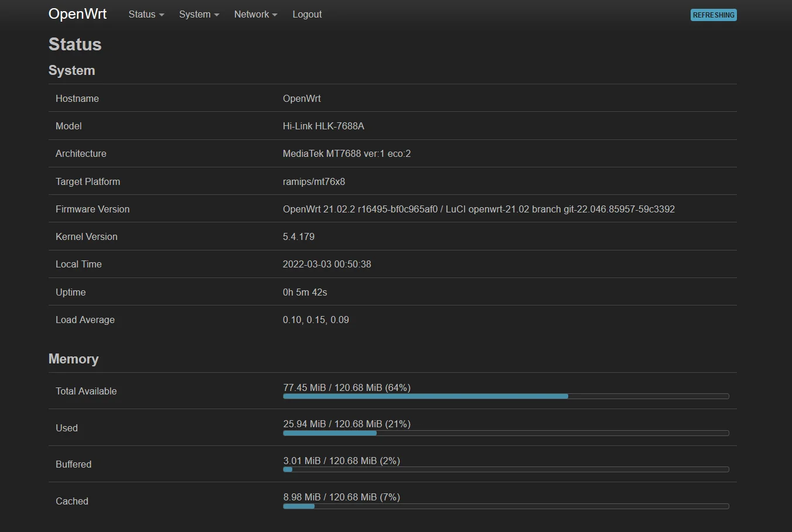The width and height of the screenshot is (792, 532).
Task: Click the System section heading
Action: click(x=71, y=70)
